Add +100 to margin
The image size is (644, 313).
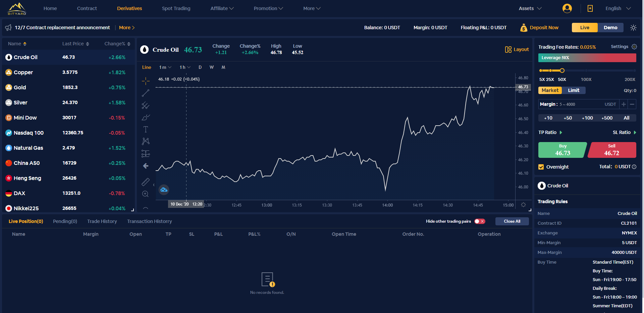[x=587, y=118]
